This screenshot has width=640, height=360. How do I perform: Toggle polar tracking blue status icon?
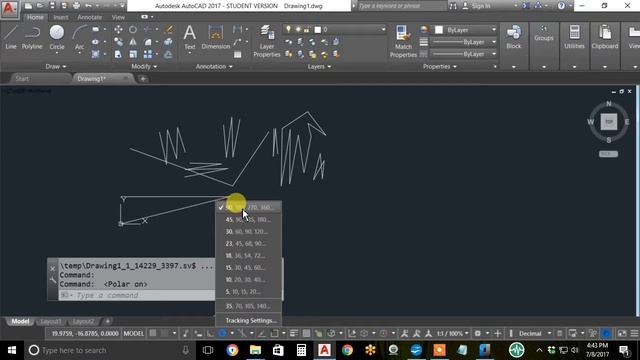click(222, 333)
